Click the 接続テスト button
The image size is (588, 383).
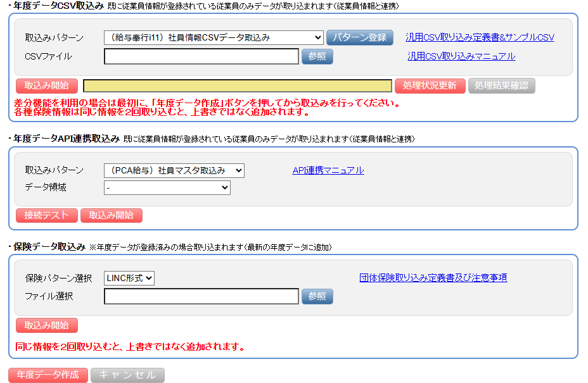[47, 215]
